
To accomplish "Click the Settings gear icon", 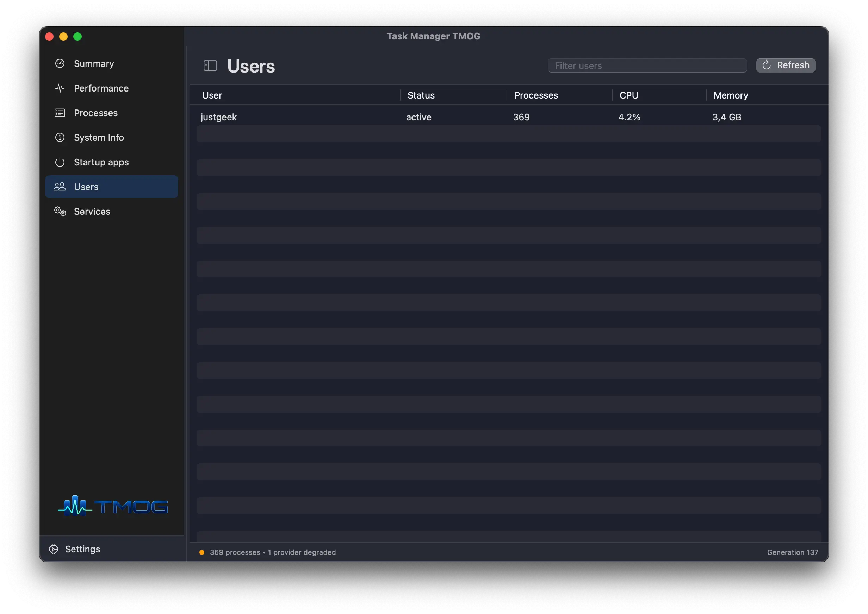I will pos(54,549).
